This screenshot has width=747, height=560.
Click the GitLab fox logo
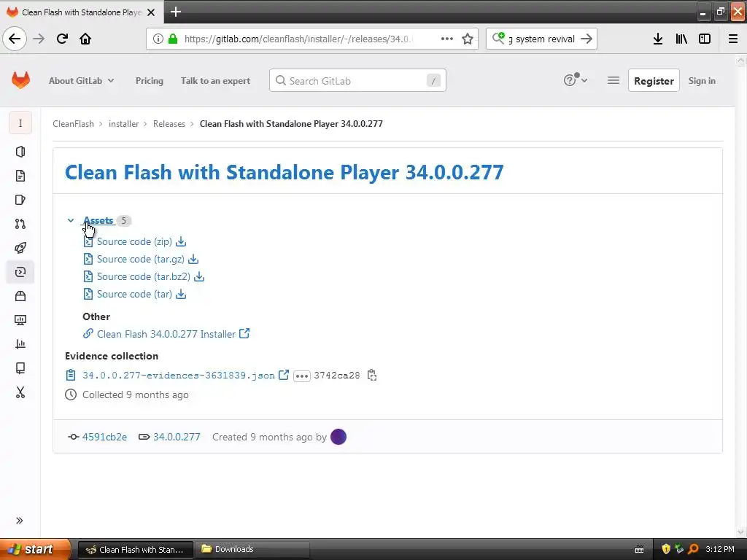[20, 80]
